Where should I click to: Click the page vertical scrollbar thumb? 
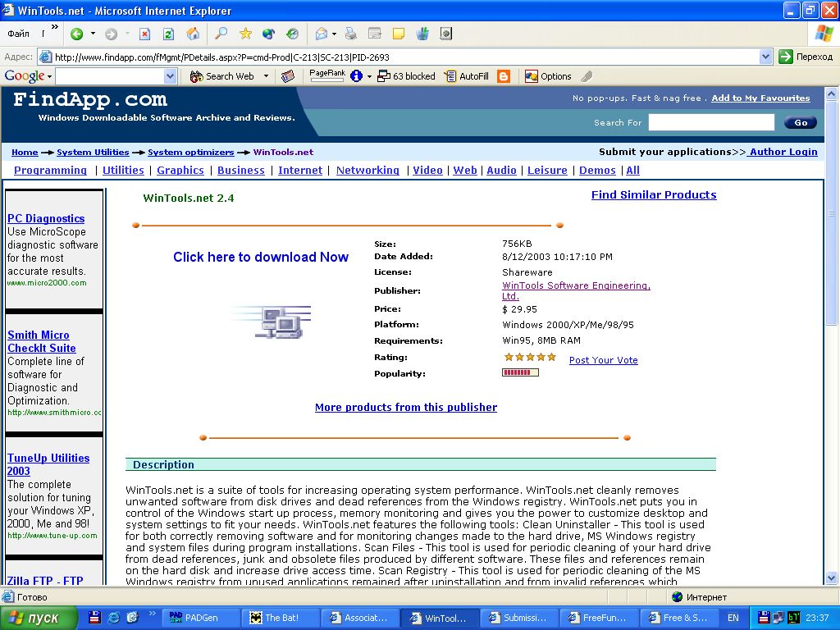tap(832, 213)
